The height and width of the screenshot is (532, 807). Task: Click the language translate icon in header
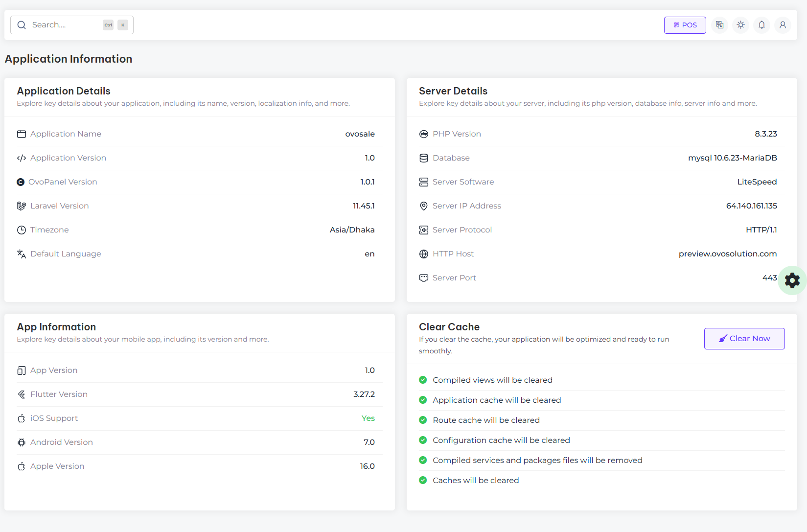point(719,25)
